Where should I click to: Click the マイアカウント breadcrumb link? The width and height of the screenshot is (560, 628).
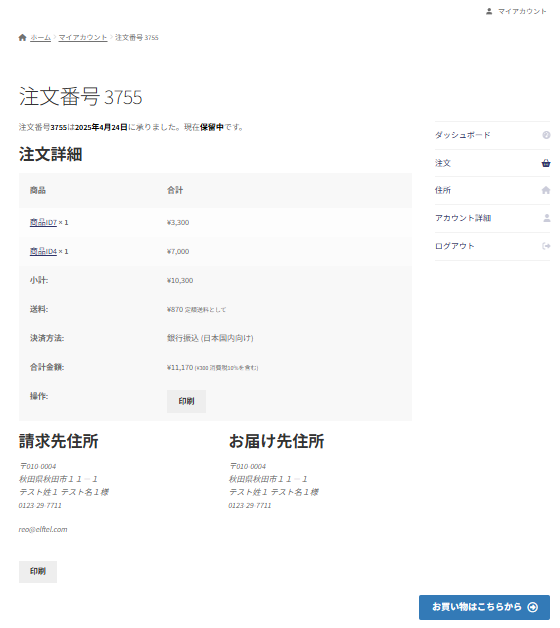pyautogui.click(x=83, y=38)
